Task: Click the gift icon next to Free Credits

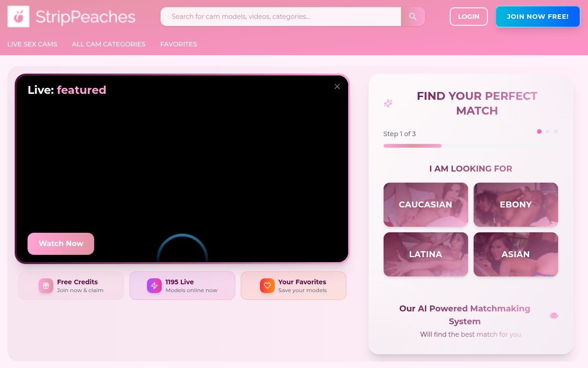Action: pyautogui.click(x=46, y=285)
